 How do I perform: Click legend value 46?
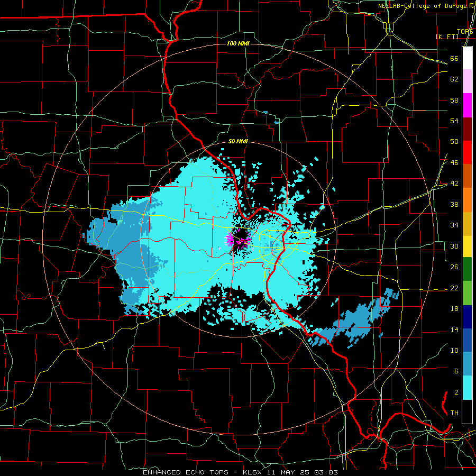coord(454,162)
